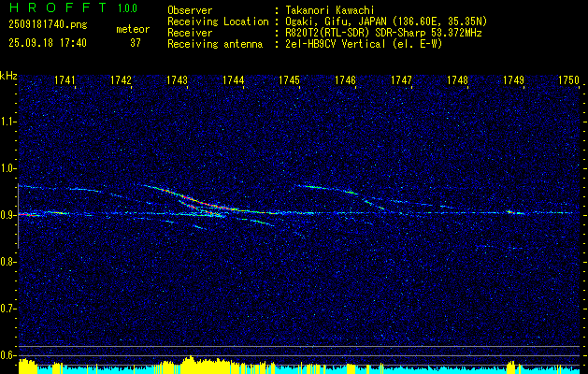The image size is (588, 374).
Task: Click the Observer label
Action: 190,10
